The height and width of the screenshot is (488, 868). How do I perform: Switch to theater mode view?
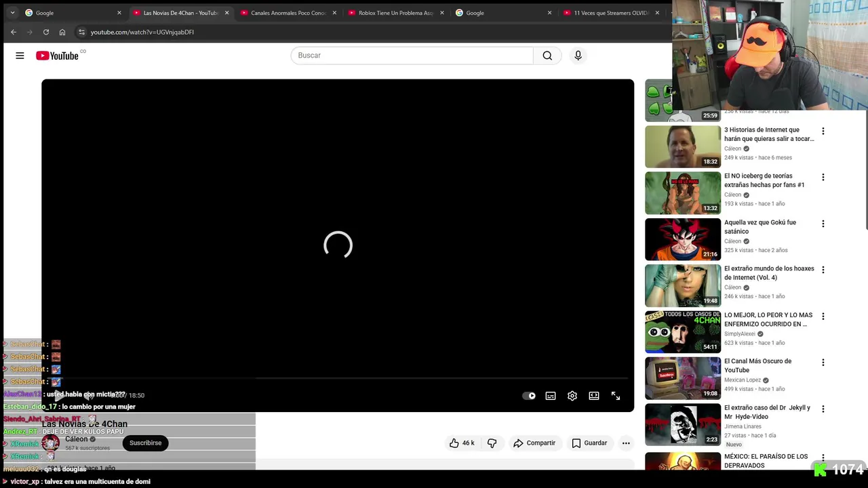(x=594, y=396)
